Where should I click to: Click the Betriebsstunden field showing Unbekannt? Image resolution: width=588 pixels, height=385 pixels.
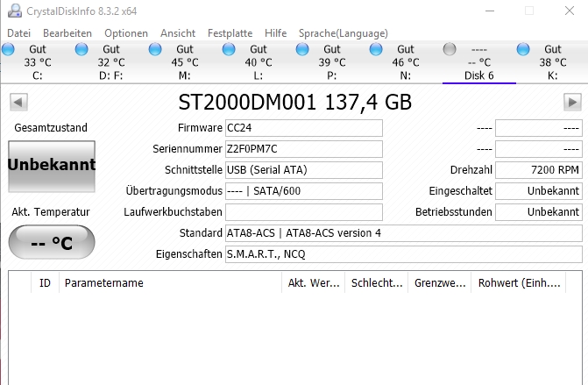(x=539, y=212)
